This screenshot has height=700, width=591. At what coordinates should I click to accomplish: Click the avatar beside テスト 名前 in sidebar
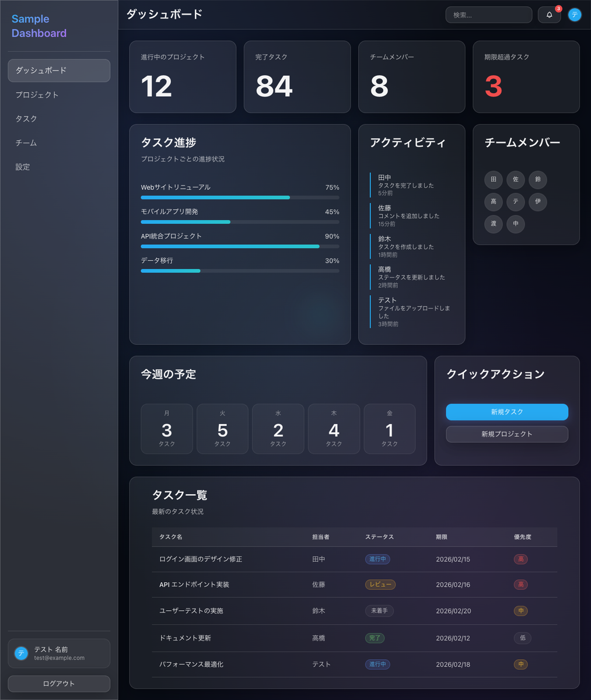tap(22, 653)
